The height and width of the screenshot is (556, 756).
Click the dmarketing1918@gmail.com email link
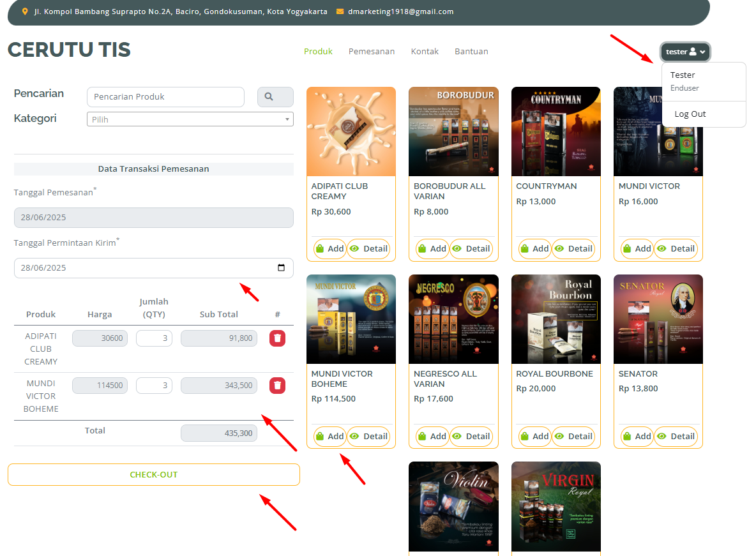[400, 11]
